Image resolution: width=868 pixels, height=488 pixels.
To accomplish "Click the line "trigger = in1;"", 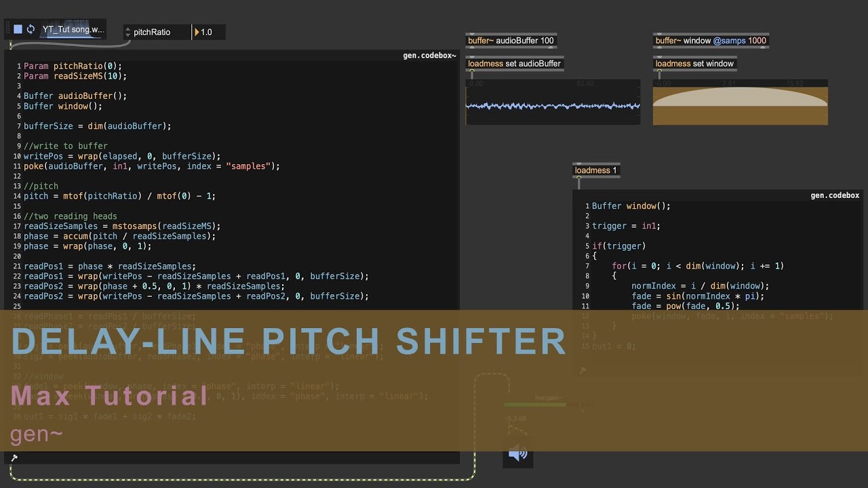I will [x=626, y=226].
